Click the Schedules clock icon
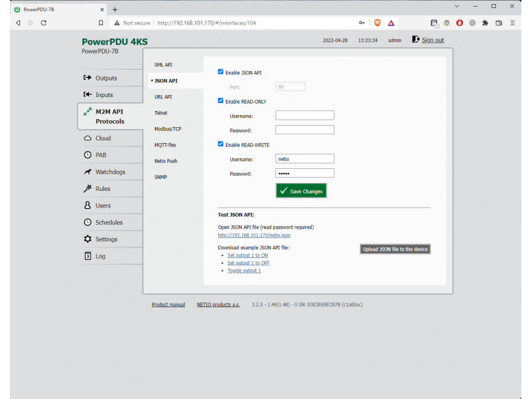This screenshot has height=399, width=532. [88, 222]
